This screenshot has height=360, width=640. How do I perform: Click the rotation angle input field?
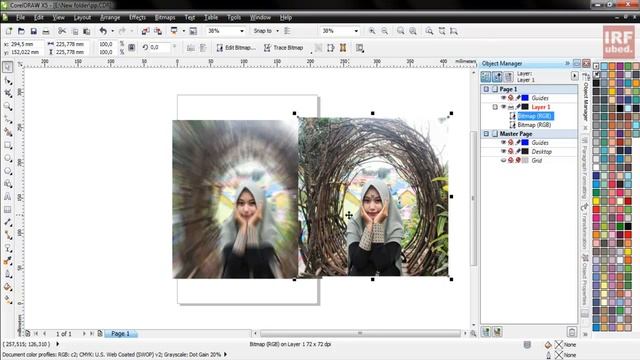pyautogui.click(x=160, y=48)
